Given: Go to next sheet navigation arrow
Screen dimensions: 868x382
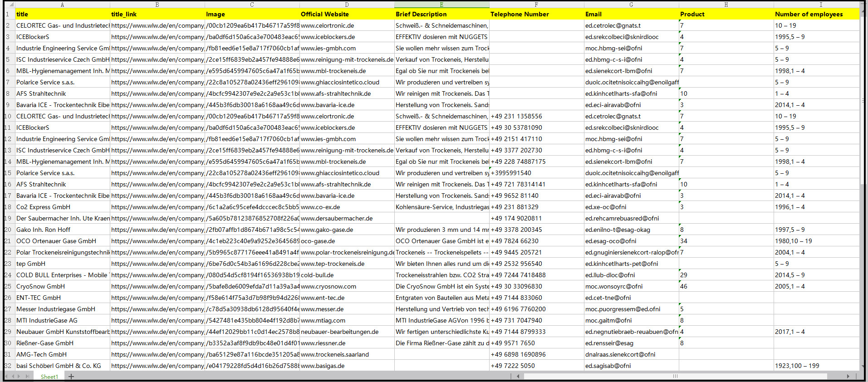Looking at the screenshot, I should point(19,377).
